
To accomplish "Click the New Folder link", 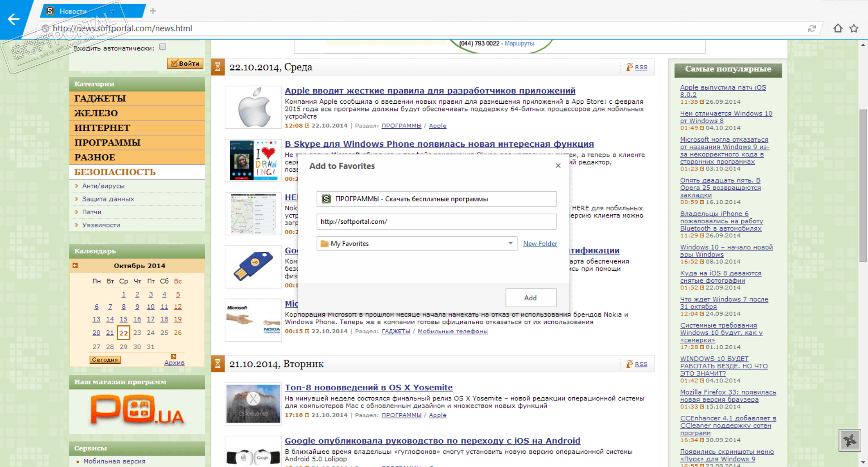I will tap(540, 244).
